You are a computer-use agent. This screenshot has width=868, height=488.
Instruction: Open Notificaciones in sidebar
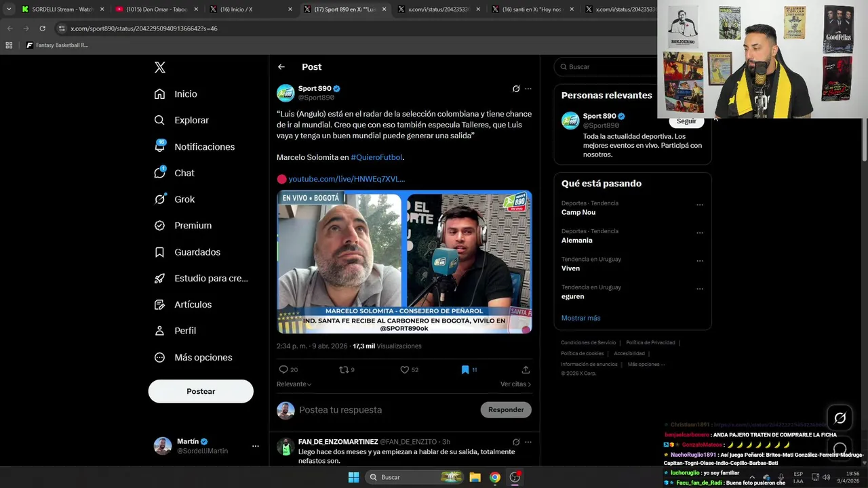[x=194, y=146]
